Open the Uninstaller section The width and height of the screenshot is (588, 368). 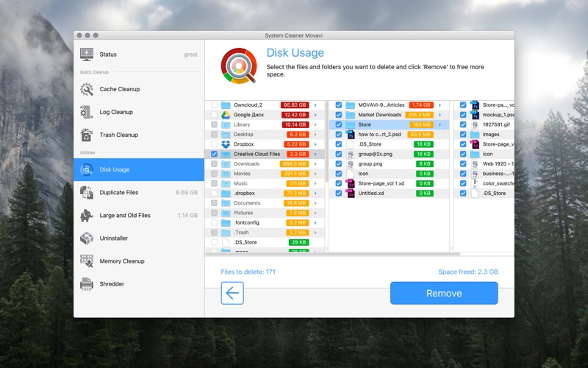click(139, 238)
